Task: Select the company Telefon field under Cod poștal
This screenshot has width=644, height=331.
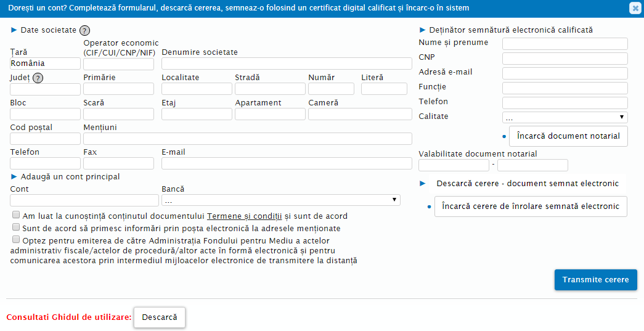Action: [x=45, y=163]
